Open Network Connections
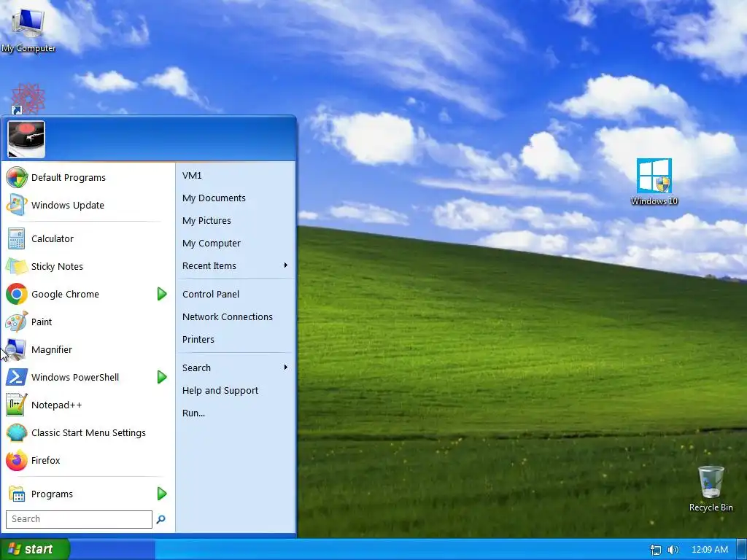747x560 pixels. pyautogui.click(x=236, y=316)
